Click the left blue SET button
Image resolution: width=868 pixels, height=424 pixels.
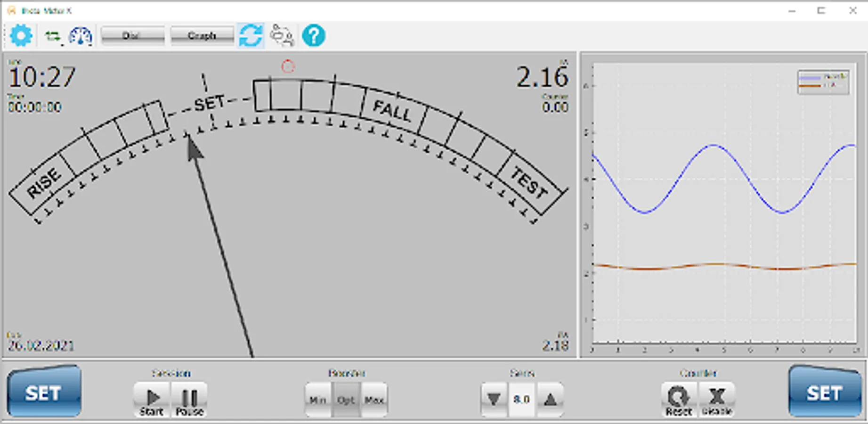[x=44, y=391]
